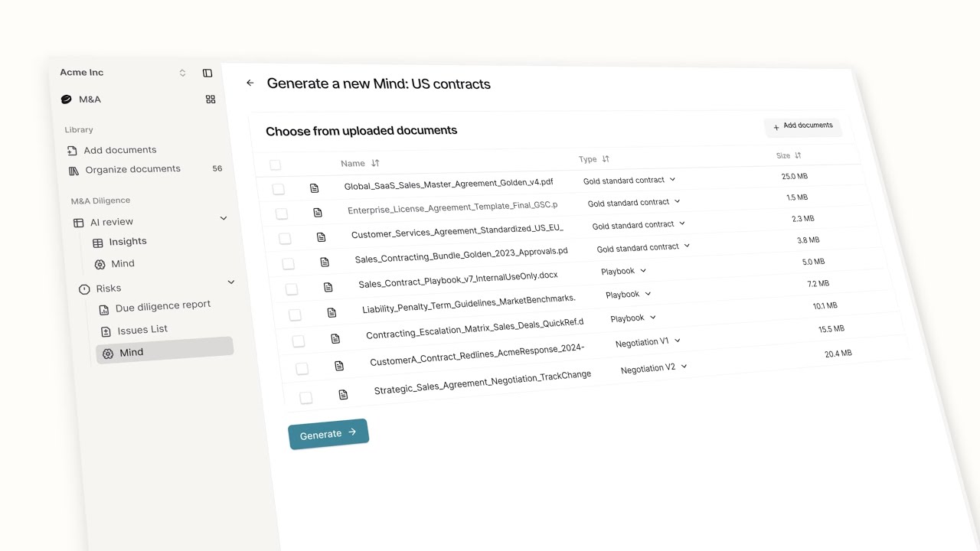Click the back arrow beside the page title
Screen dimensions: 980x551
250,83
